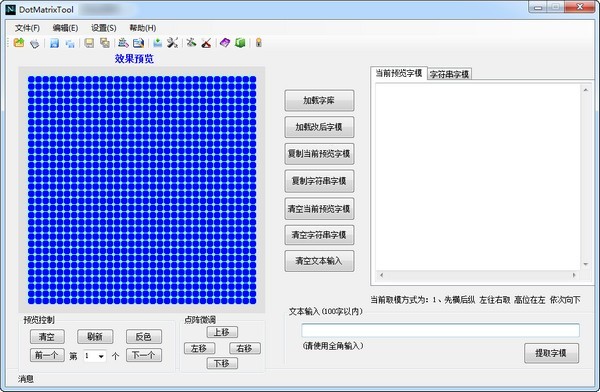
Task: Click the green download-arrow tray icon
Action: (x=157, y=43)
